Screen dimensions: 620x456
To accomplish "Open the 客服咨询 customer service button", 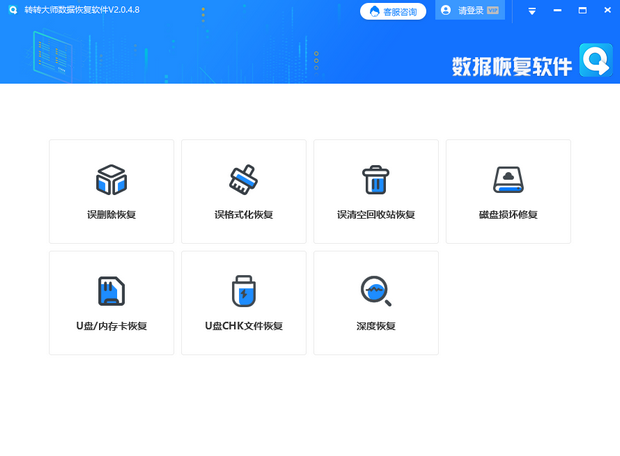I will [393, 11].
